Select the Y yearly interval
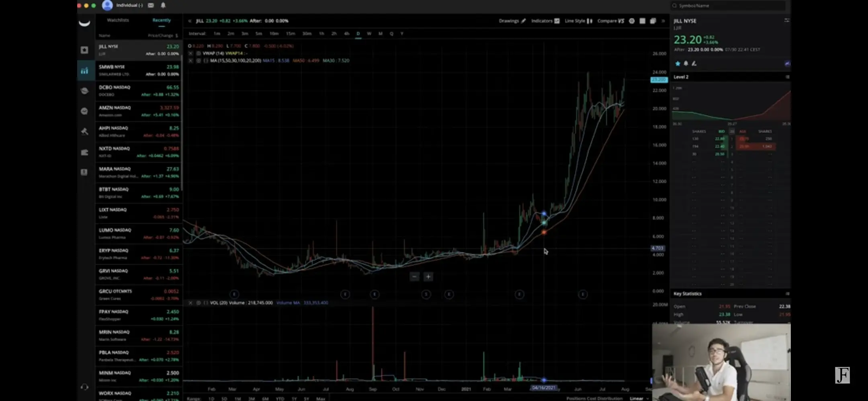Screen dimensions: 868x401 (x=402, y=34)
